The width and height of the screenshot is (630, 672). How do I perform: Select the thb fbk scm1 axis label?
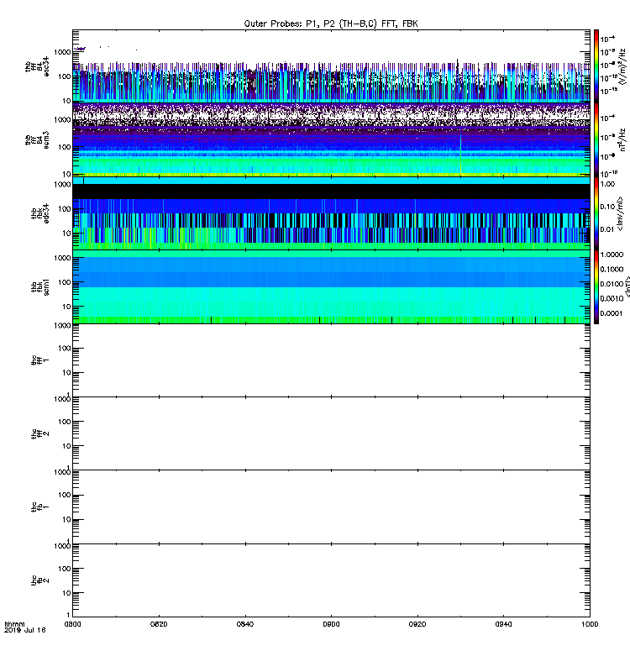pos(39,286)
